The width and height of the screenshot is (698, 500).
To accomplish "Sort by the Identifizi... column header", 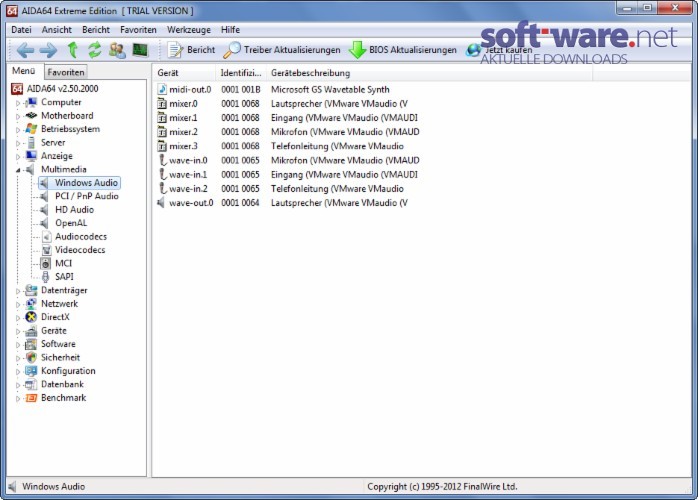I will (241, 73).
